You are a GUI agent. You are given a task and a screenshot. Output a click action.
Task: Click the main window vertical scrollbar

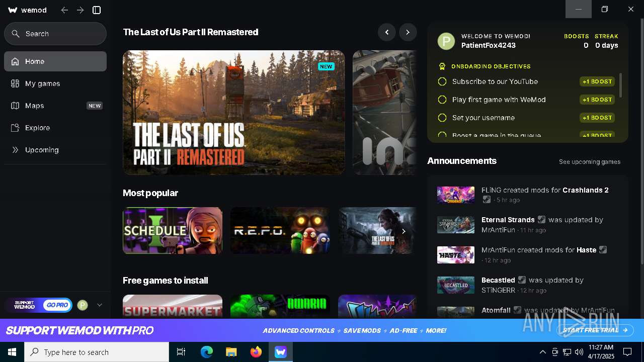641,141
